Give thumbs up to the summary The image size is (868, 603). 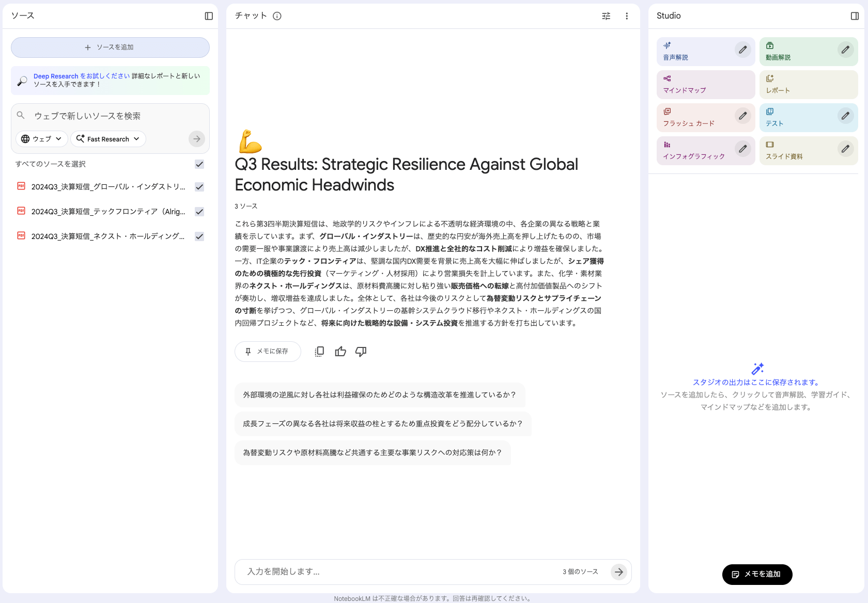pyautogui.click(x=340, y=351)
